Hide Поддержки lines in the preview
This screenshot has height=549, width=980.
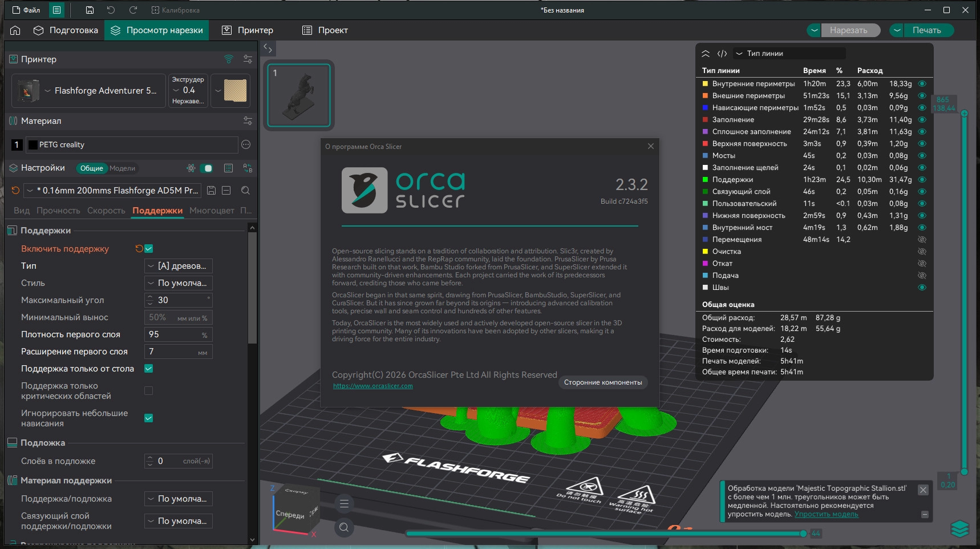click(x=922, y=180)
